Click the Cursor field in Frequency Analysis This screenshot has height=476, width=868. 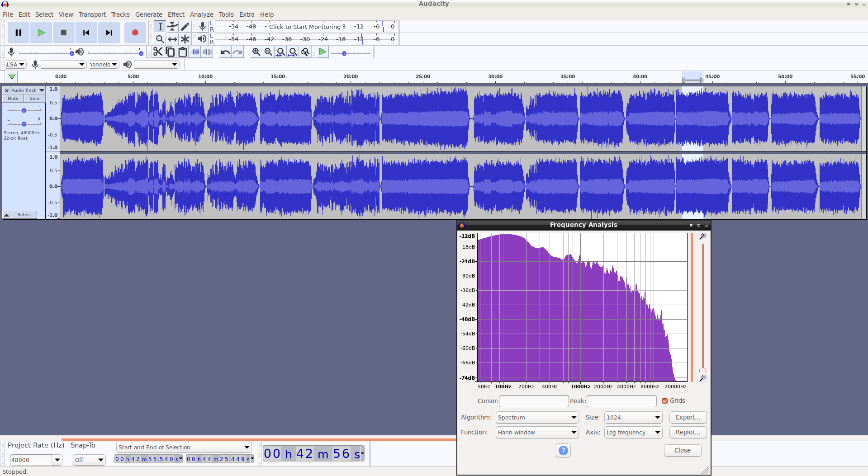pos(533,401)
